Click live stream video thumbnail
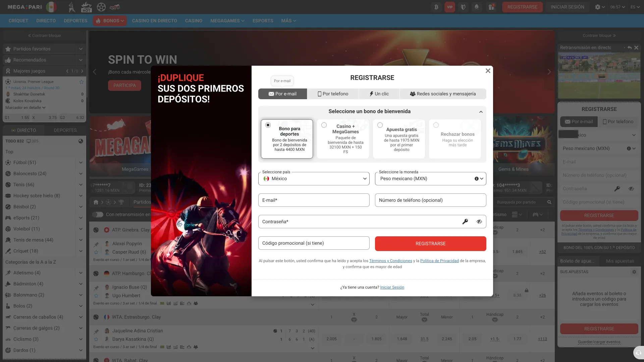 tap(599, 75)
